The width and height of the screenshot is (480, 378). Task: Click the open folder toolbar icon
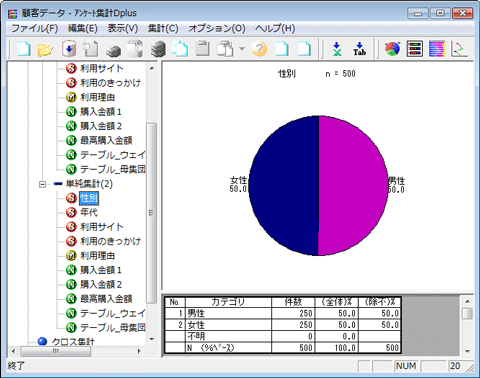(x=45, y=49)
